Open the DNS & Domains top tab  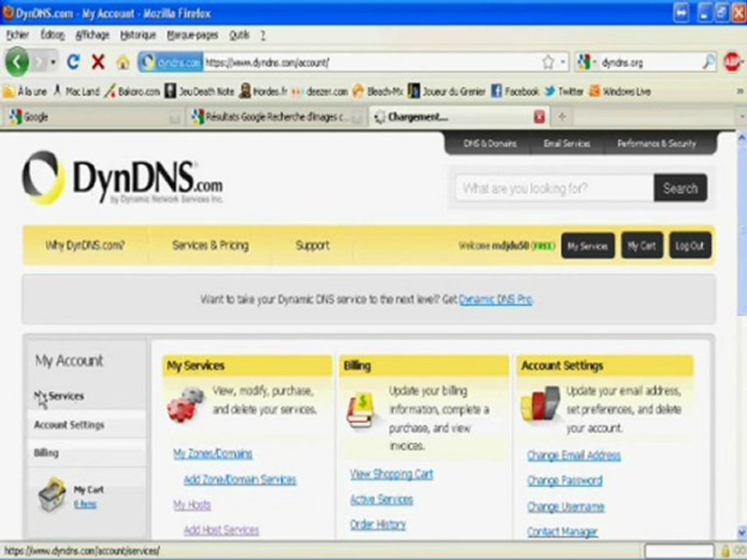(489, 143)
